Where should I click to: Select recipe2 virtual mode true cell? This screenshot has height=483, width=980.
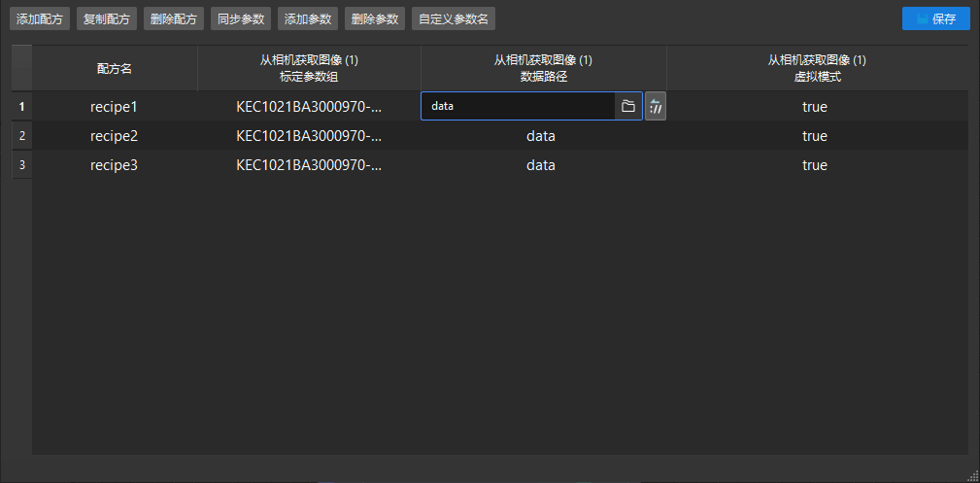click(817, 136)
